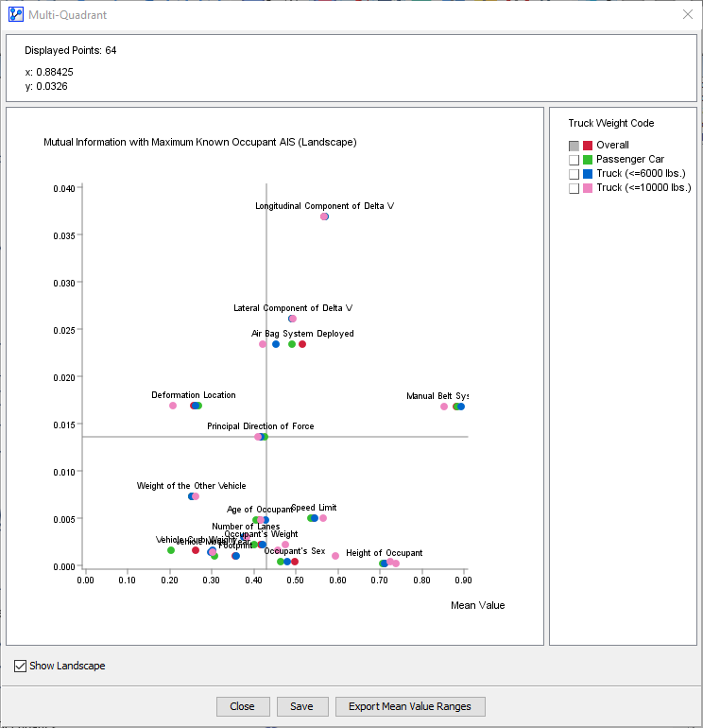Click the red Air Bag System Deployed point

(302, 344)
